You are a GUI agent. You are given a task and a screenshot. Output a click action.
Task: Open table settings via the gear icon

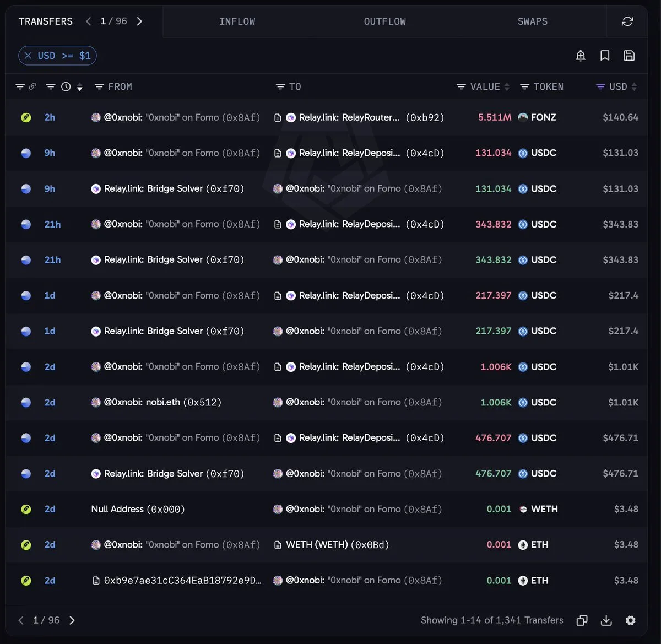click(631, 620)
